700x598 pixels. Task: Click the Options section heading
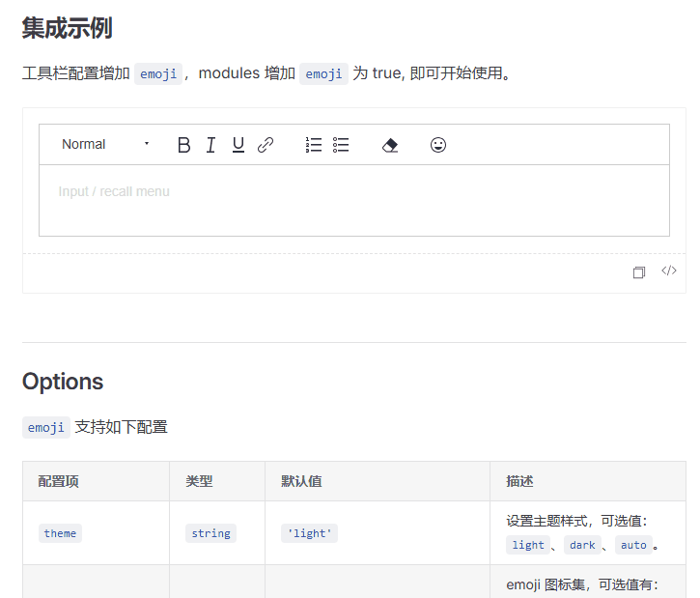[63, 382]
